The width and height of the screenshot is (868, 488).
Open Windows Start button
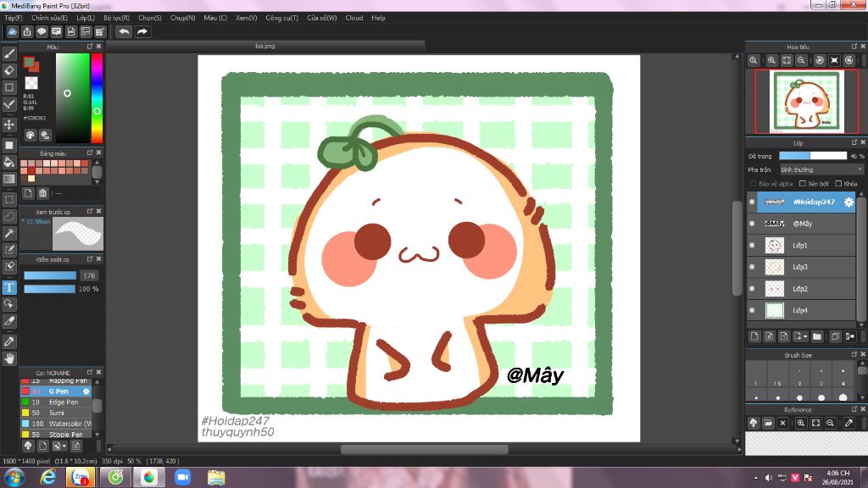tap(14, 477)
